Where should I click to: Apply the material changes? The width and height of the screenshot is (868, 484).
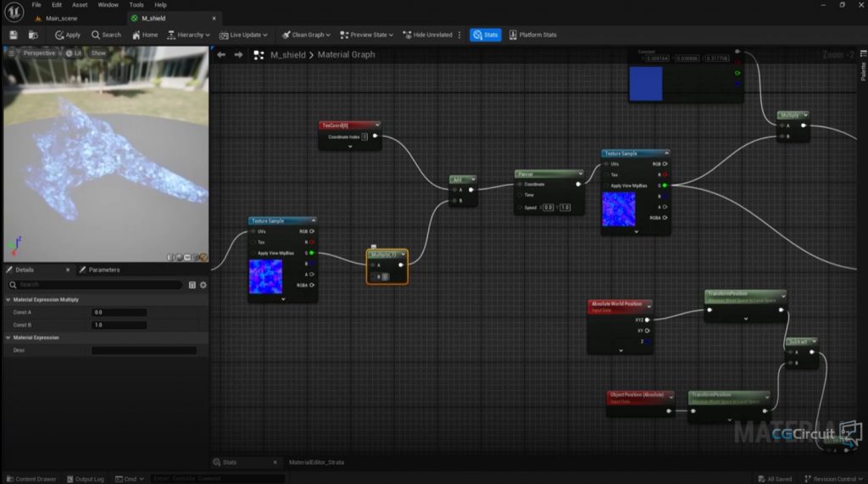point(68,35)
